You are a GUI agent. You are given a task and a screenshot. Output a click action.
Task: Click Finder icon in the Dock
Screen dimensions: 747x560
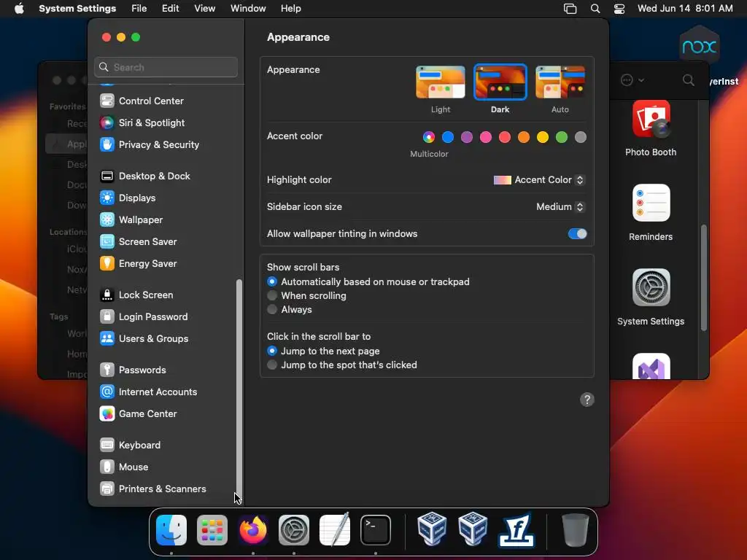coord(171,530)
